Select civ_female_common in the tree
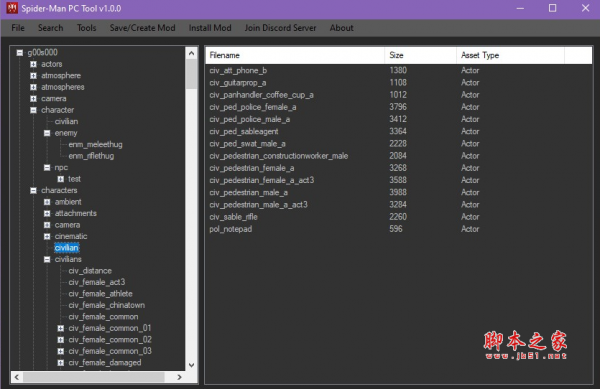This screenshot has width=600, height=389. [x=103, y=317]
